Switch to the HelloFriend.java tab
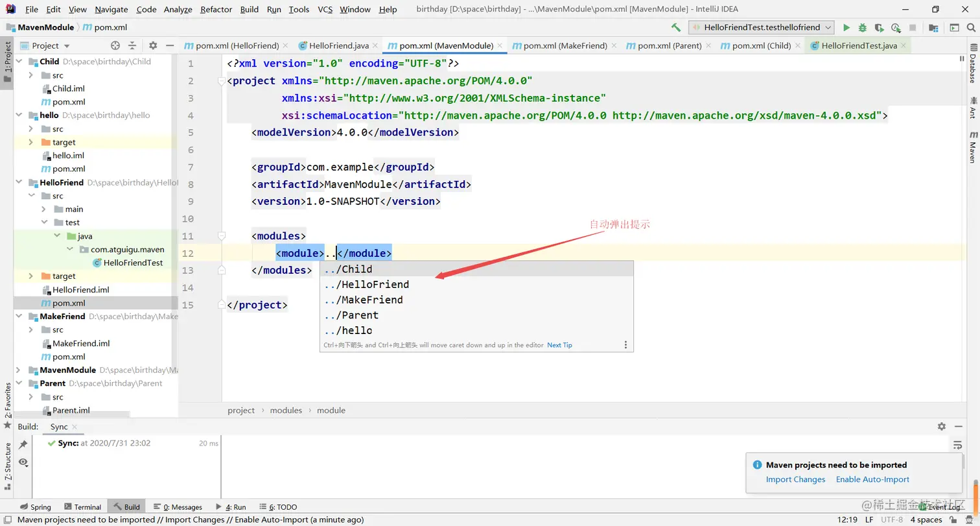 click(x=339, y=45)
